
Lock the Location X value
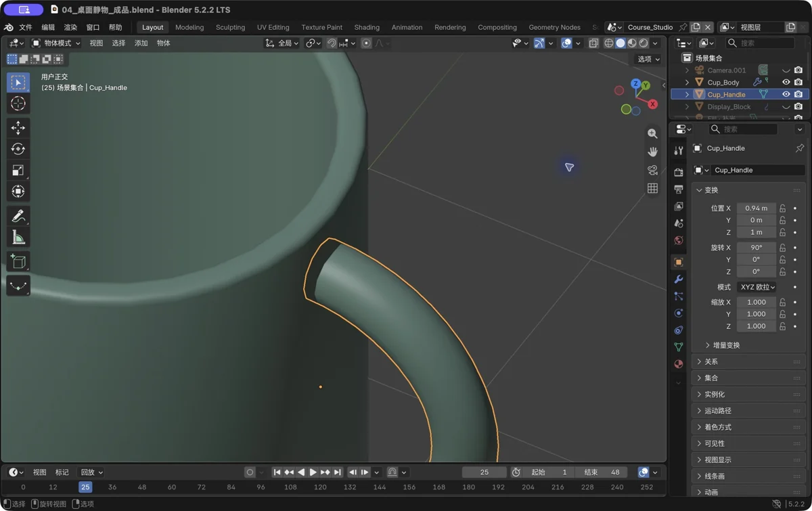[x=783, y=208]
